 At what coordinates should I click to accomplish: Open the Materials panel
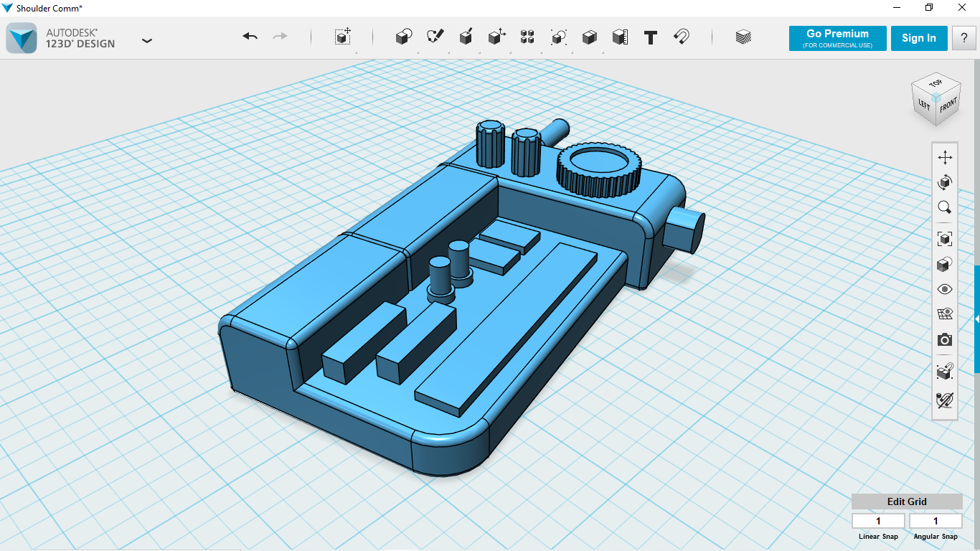click(x=743, y=37)
